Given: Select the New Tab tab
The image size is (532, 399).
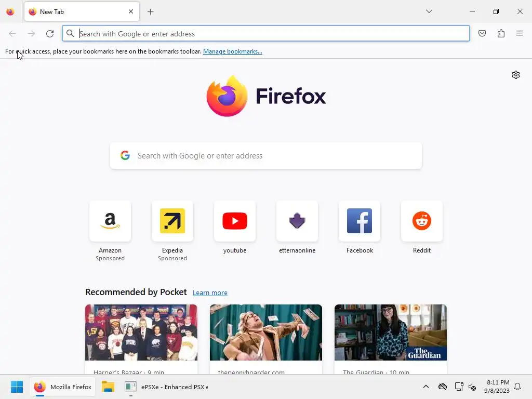Looking at the screenshot, I should coord(82,11).
